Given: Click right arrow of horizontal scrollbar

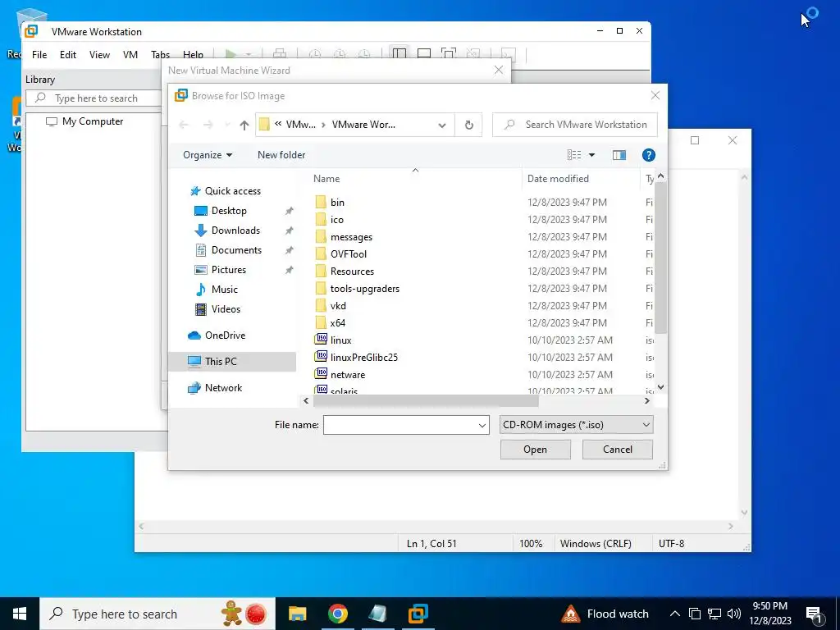Looking at the screenshot, I should coord(646,400).
